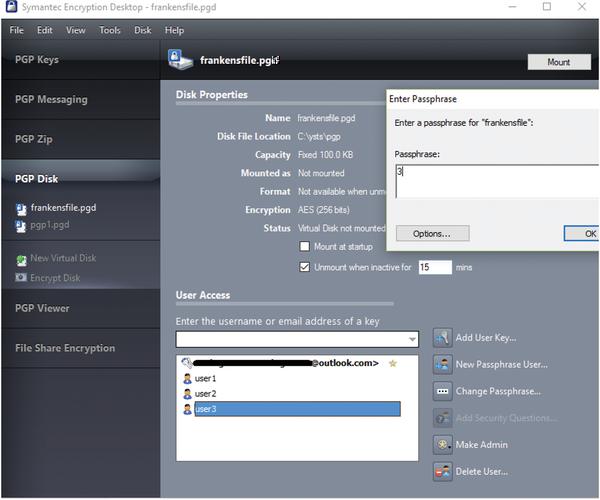
Task: Click New Passphrase User... link
Action: 501,365
